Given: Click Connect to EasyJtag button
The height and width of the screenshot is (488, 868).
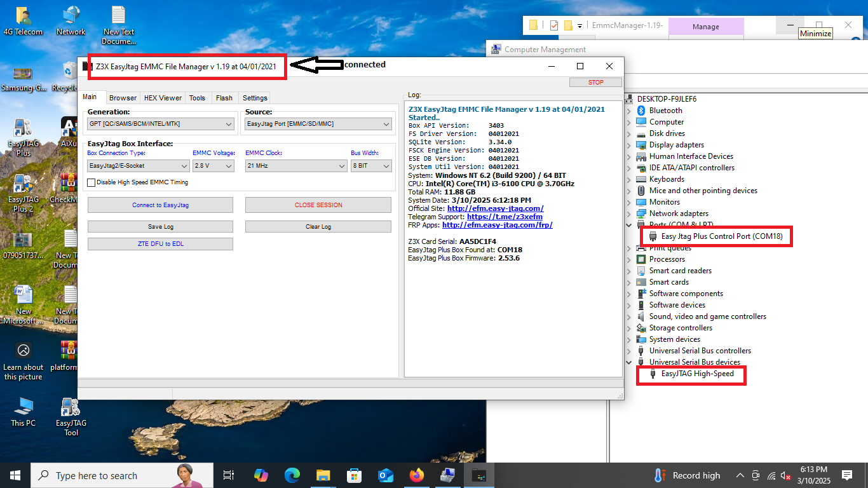Looking at the screenshot, I should pyautogui.click(x=160, y=205).
